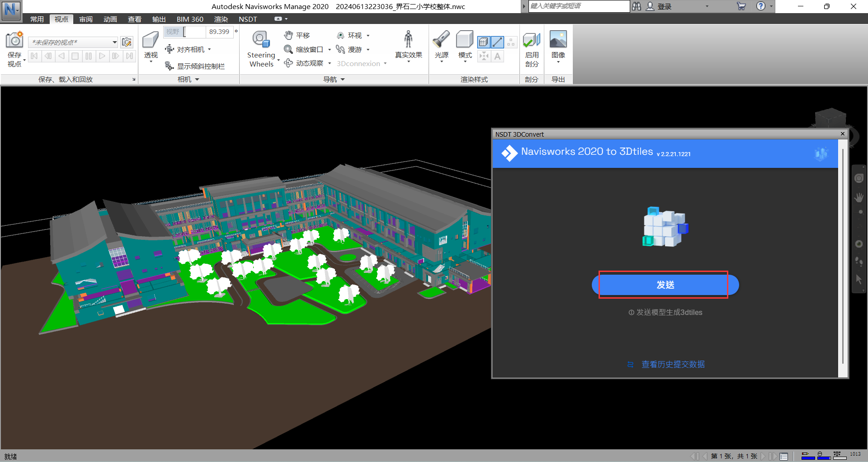Expand the unsaved viewpoint (未保存的视点) dropdown
The image size is (868, 462).
(x=115, y=42)
